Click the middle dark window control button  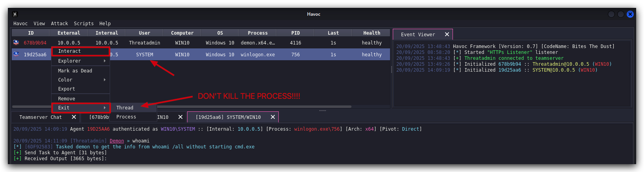(621, 14)
